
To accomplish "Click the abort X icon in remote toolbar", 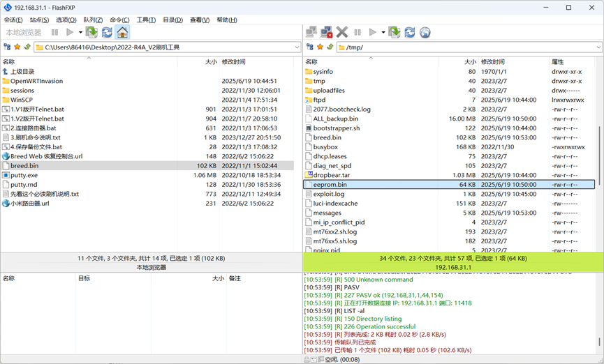I will [x=342, y=32].
